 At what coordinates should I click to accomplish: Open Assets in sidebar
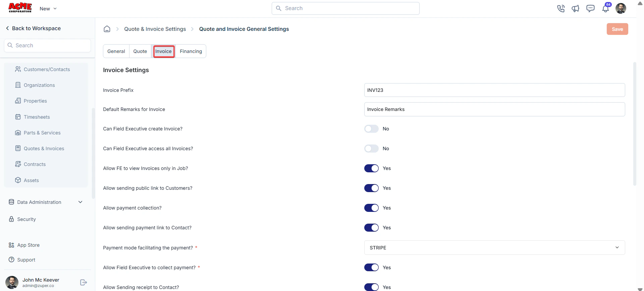pyautogui.click(x=31, y=180)
